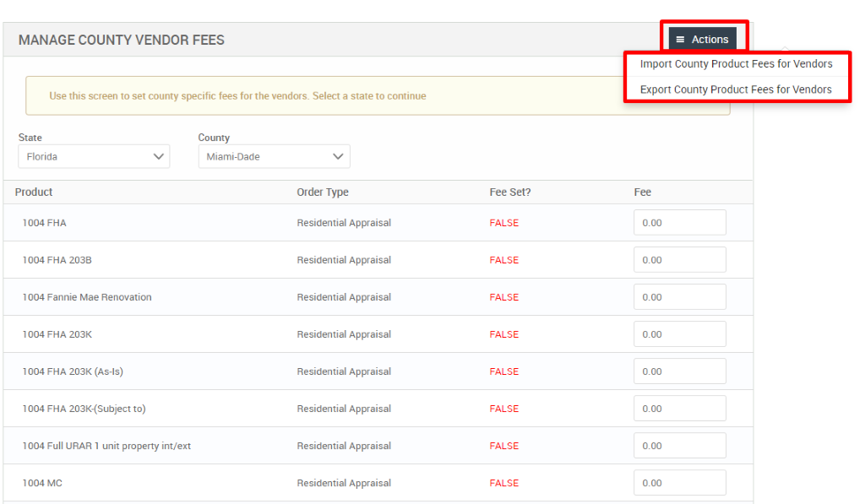Click the Fee field for 1004 Full URAR

[x=679, y=445]
